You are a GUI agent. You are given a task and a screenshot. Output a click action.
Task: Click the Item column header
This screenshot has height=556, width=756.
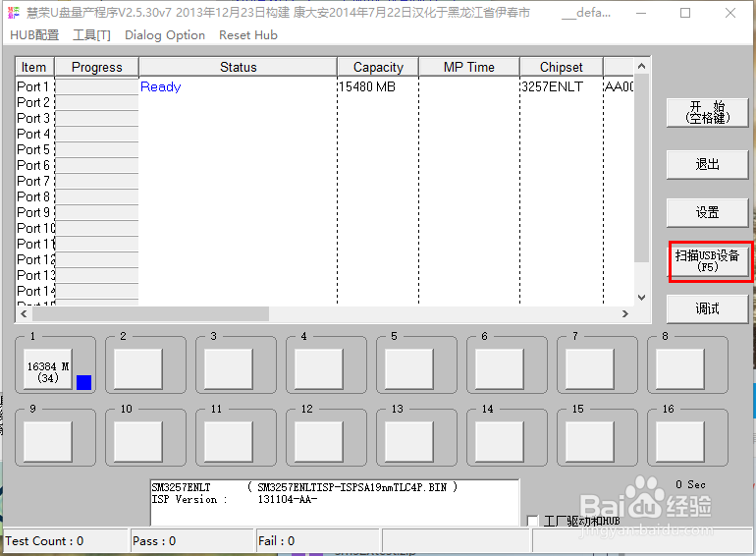point(34,67)
